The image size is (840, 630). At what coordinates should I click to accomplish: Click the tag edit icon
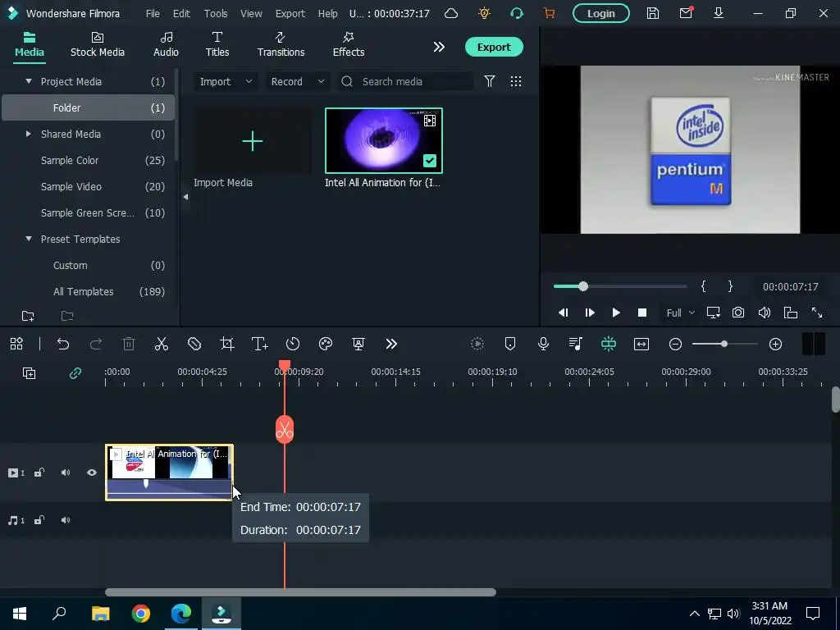click(194, 344)
